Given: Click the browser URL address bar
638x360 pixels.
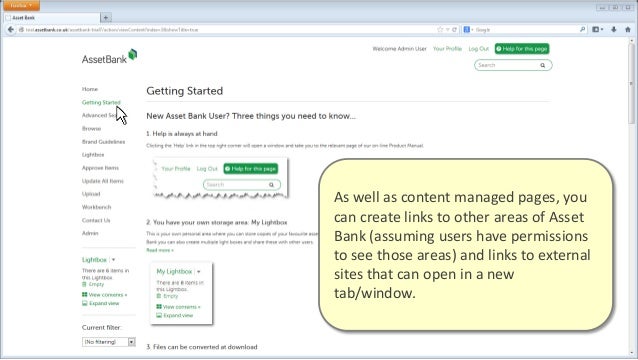Looking at the screenshot, I should tap(228, 30).
